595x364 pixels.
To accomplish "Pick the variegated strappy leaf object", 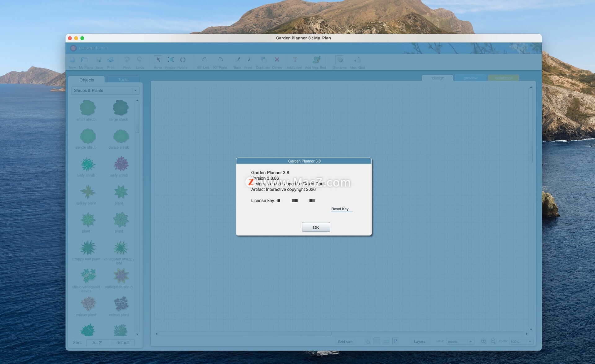I will coord(121,248).
